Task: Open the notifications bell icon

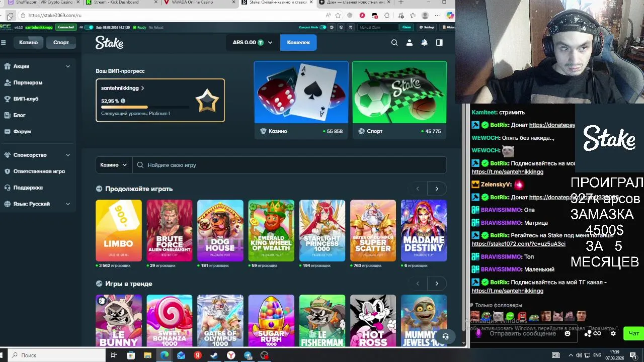Action: [425, 43]
